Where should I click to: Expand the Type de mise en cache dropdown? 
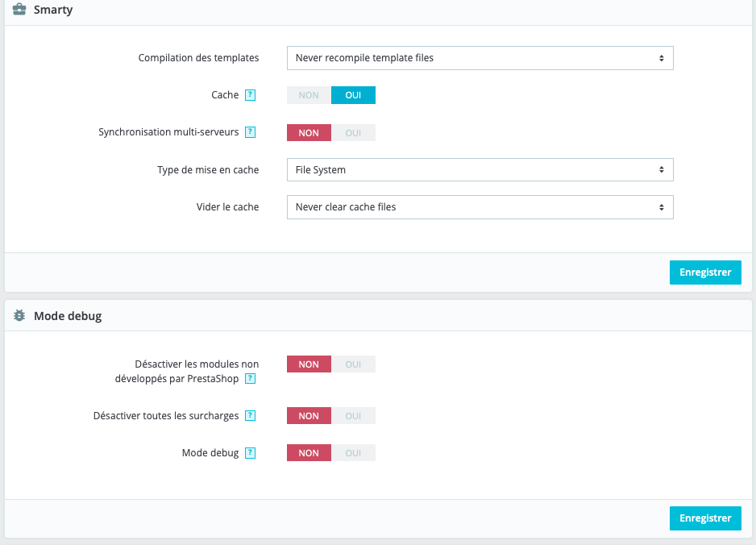pos(480,170)
